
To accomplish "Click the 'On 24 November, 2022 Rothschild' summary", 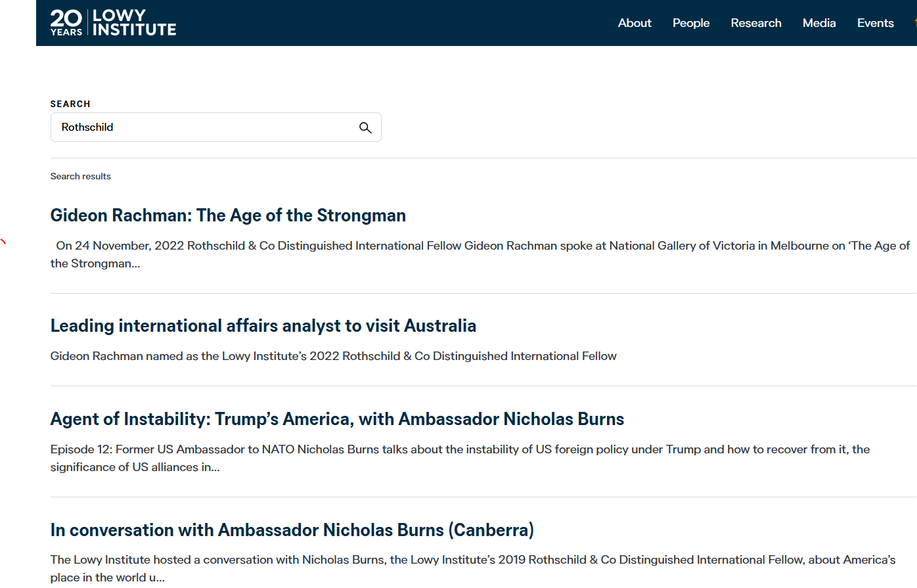I will coord(480,254).
